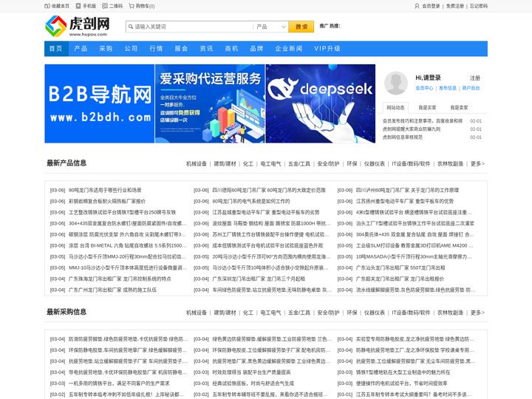
Task: Click 注册 link beside Hi,请登录
Action: tap(475, 78)
